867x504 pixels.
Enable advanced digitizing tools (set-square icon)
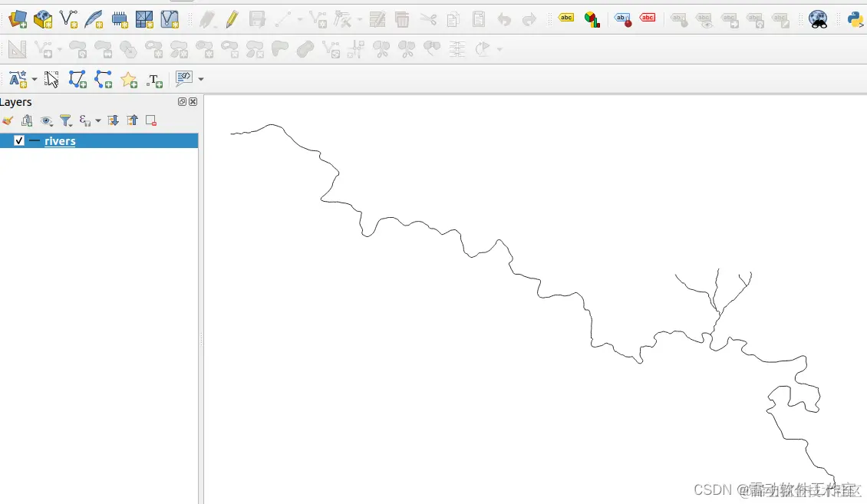[17, 49]
